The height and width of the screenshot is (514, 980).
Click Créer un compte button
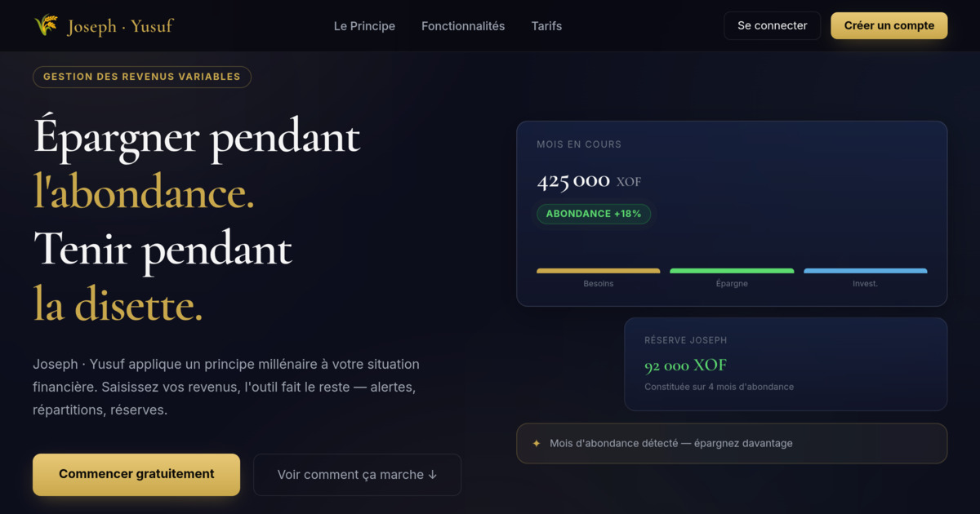[889, 25]
